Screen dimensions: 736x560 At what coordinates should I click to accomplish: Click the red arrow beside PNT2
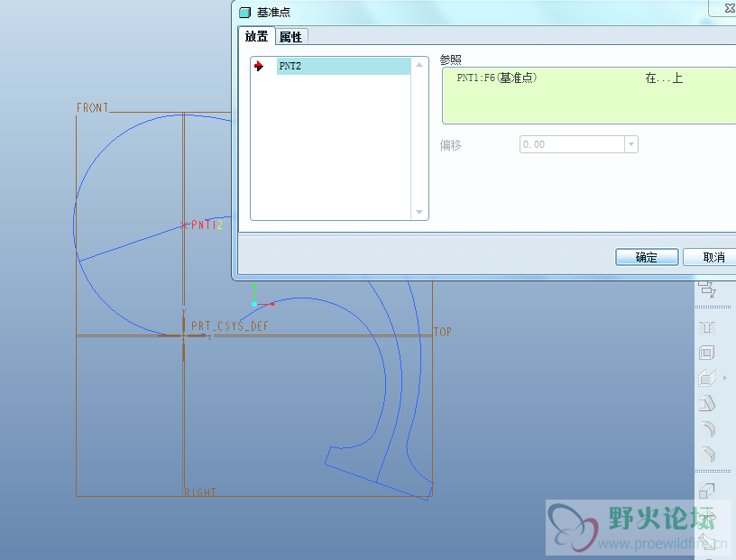point(259,66)
